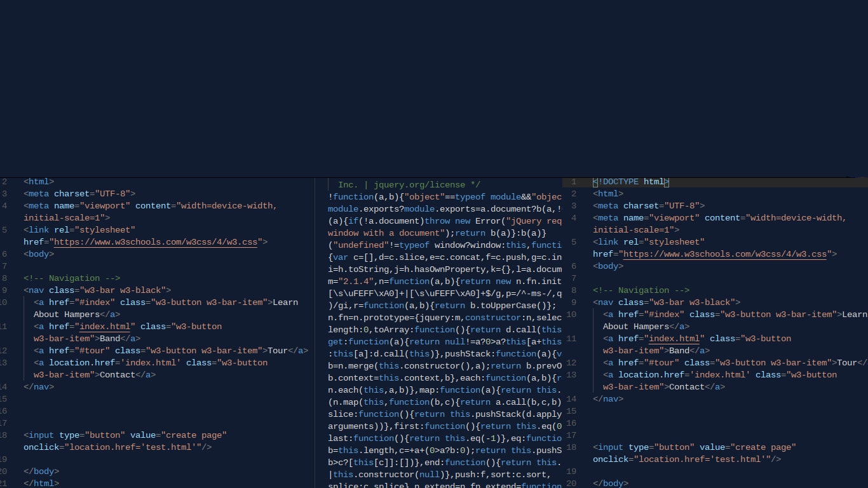Click the Navigation comment in the left pane
The height and width of the screenshot is (488, 868).
(72, 278)
